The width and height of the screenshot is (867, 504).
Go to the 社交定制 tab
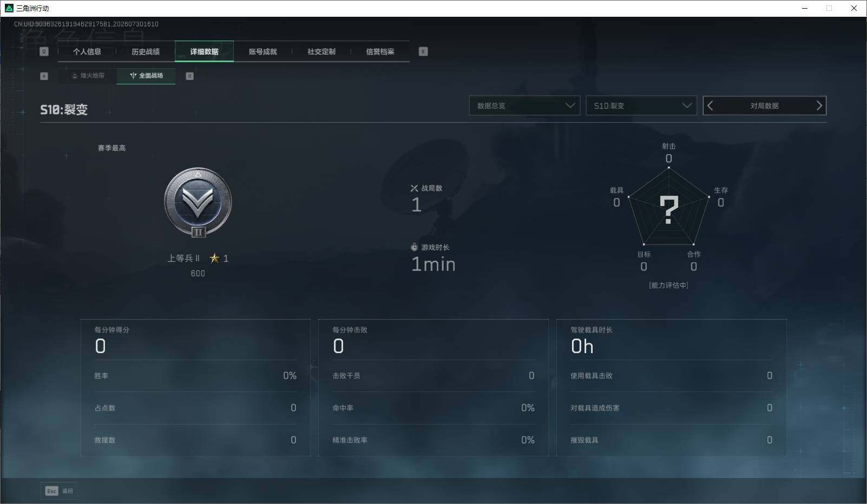pos(321,51)
